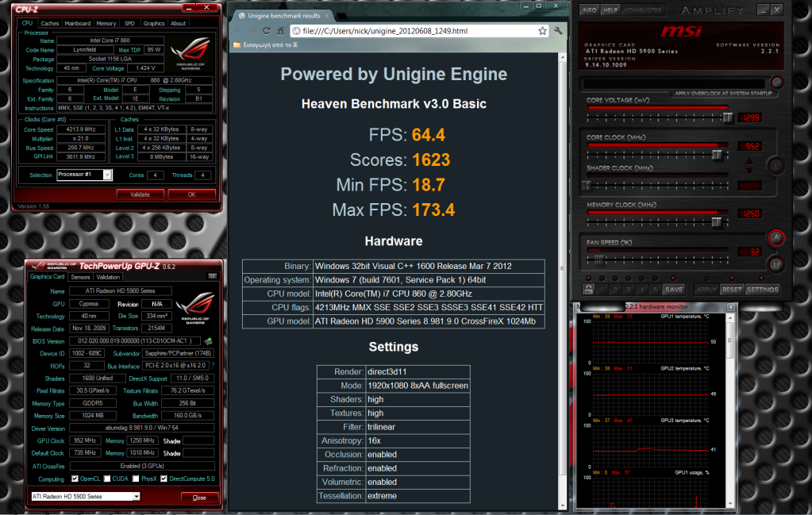The width and height of the screenshot is (812, 515).
Task: Click the core clock slider handle
Action: [x=717, y=154]
